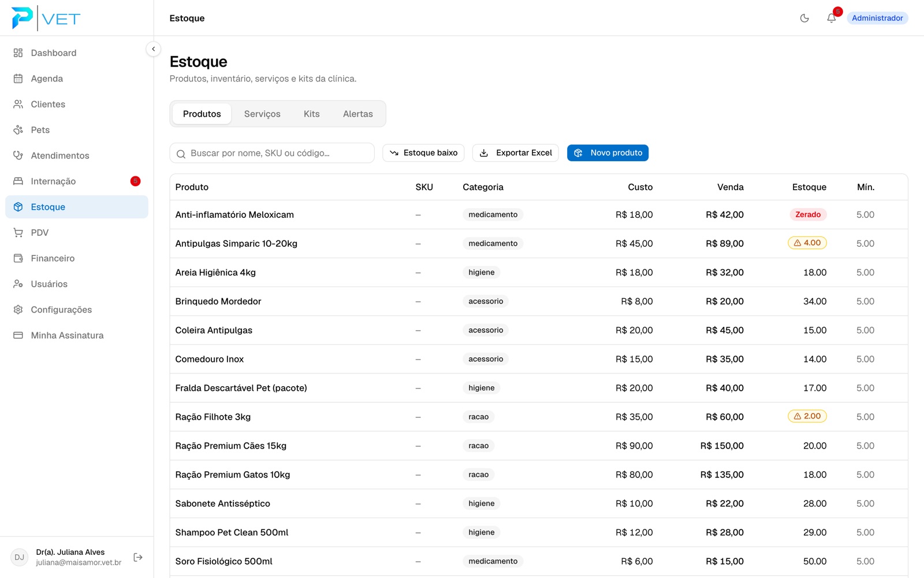The width and height of the screenshot is (924, 578).
Task: Click the Soro Fisiológico 500ml product
Action: [224, 561]
